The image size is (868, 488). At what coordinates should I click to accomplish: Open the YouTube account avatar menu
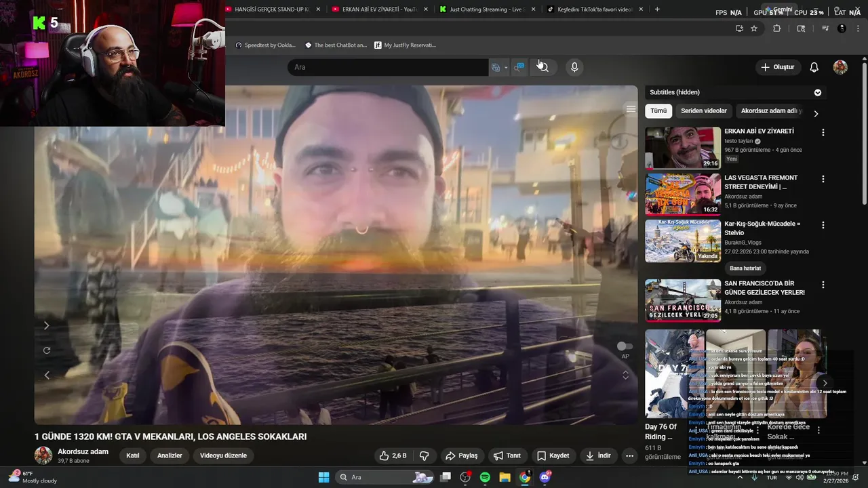[x=840, y=67]
